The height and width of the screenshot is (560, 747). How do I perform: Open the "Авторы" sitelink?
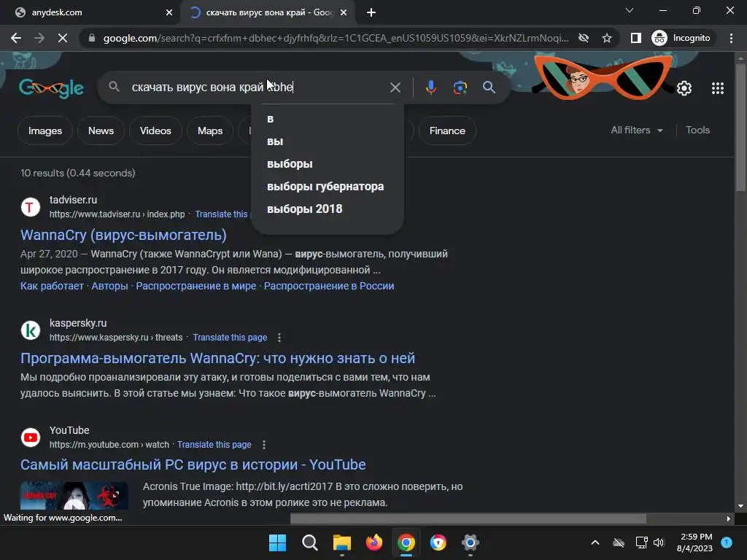109,286
